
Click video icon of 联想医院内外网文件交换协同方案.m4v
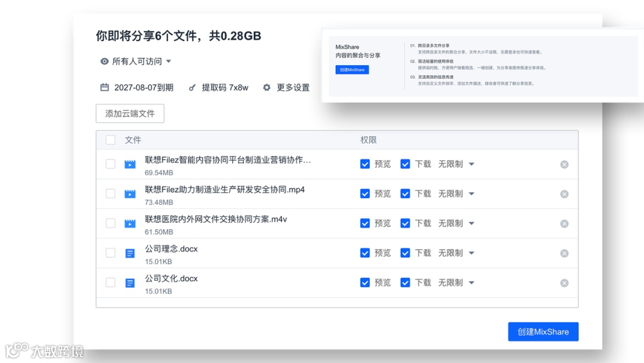click(130, 223)
